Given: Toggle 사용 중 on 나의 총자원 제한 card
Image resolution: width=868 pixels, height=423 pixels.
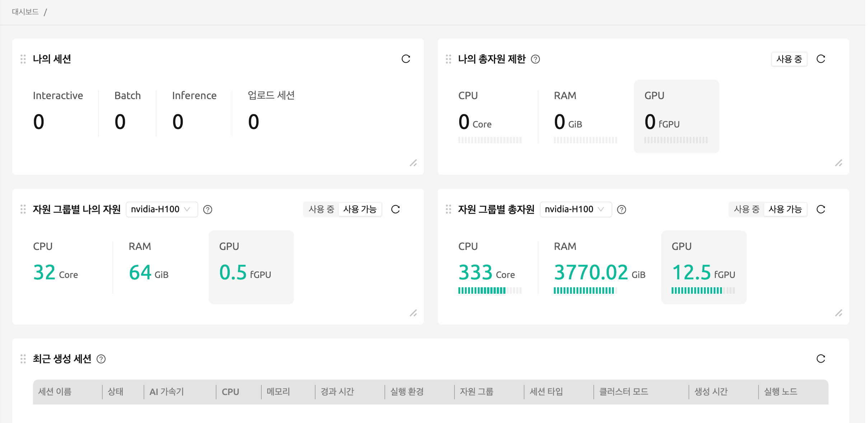Looking at the screenshot, I should tap(789, 59).
